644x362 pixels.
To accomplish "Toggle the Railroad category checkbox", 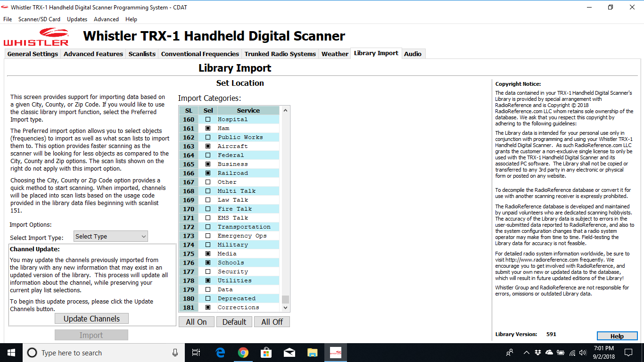I will tap(208, 173).
